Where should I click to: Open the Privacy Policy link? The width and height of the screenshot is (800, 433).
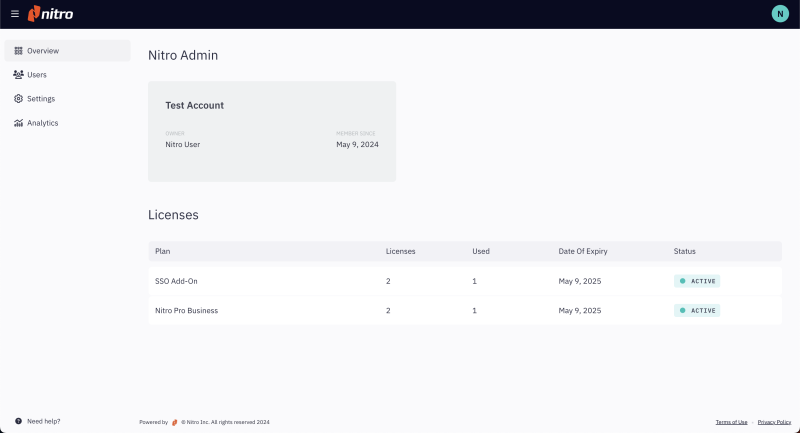point(774,422)
